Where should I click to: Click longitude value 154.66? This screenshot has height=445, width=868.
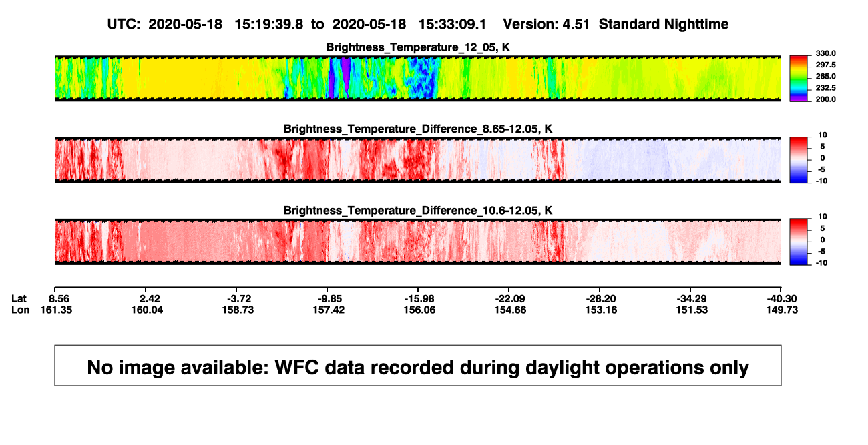click(510, 310)
